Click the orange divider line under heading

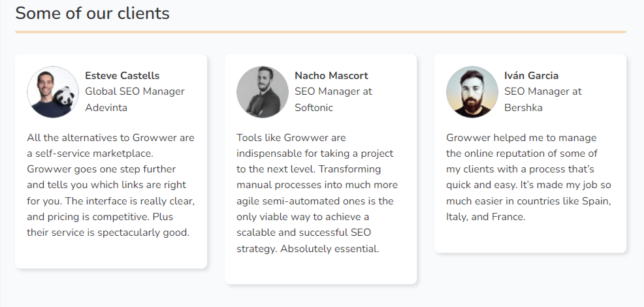(320, 31)
